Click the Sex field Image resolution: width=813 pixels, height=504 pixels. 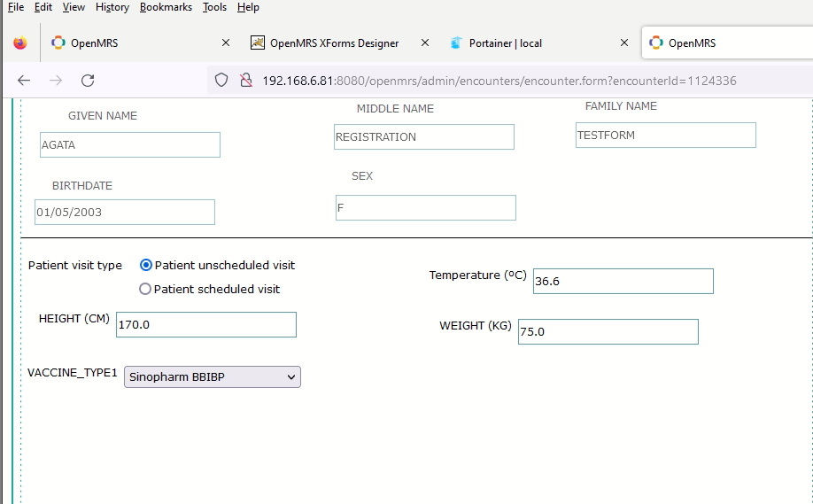426,208
